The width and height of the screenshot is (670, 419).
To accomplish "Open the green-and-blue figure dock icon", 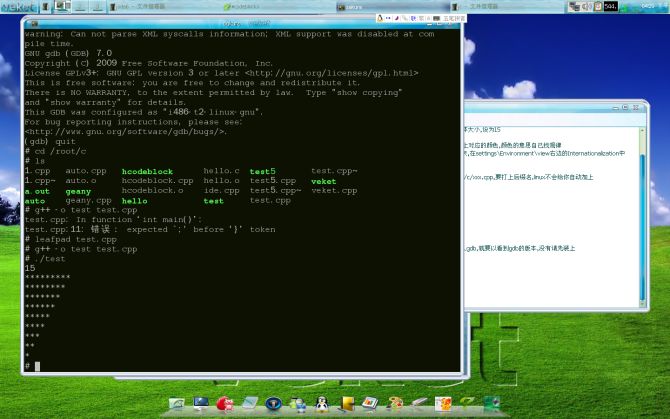I will [x=297, y=404].
